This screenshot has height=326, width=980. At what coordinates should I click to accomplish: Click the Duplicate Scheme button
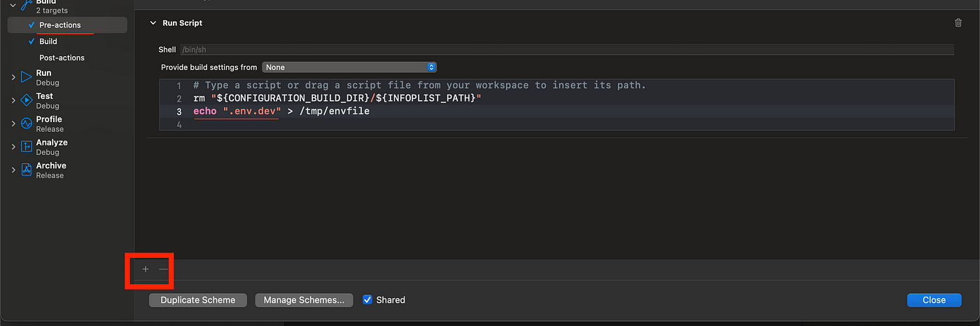tap(198, 300)
